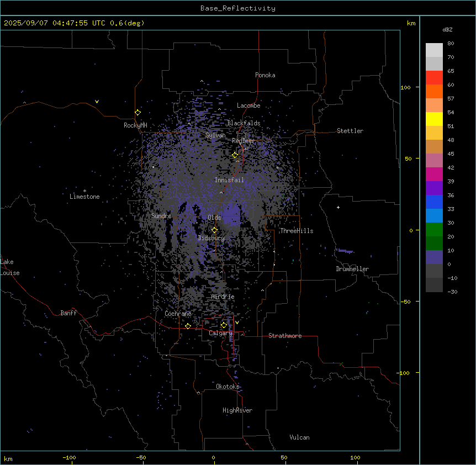
Task: Click the Base_Reflectivity title text
Action: [x=238, y=8]
